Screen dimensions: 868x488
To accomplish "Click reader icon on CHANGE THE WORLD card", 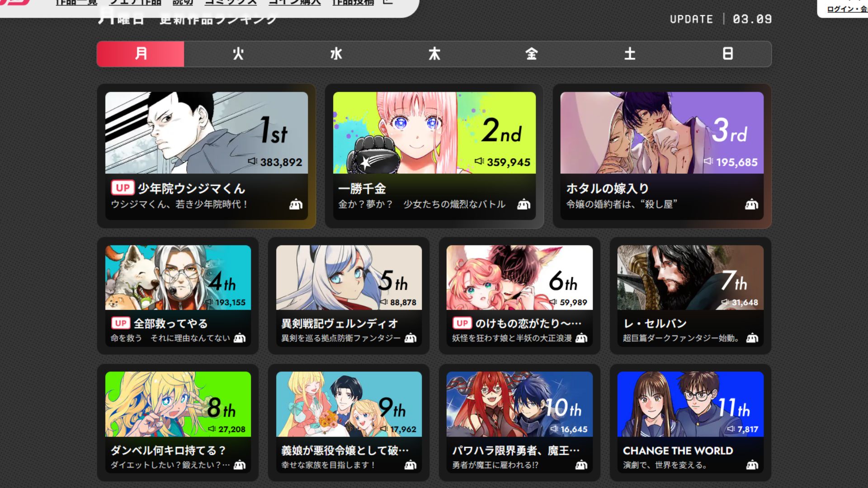I will tap(752, 465).
